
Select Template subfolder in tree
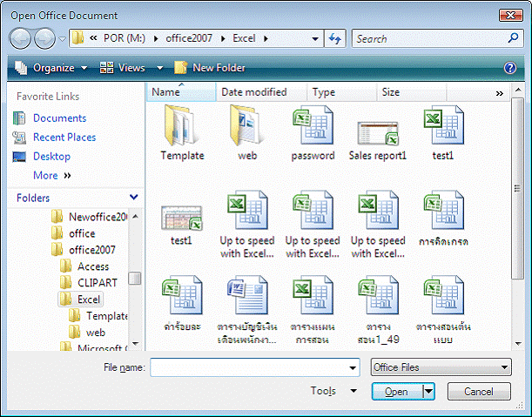coord(98,316)
